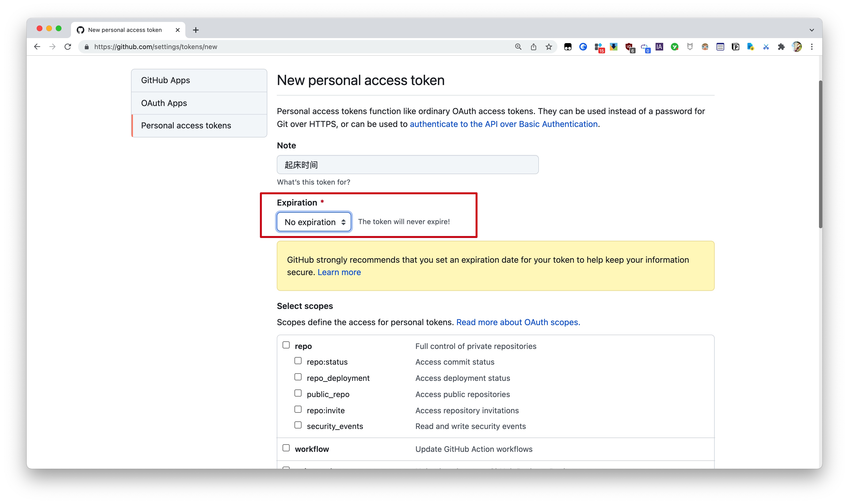Viewport: 849px width, 504px height.
Task: Click the IA extension icon
Action: coord(659,47)
